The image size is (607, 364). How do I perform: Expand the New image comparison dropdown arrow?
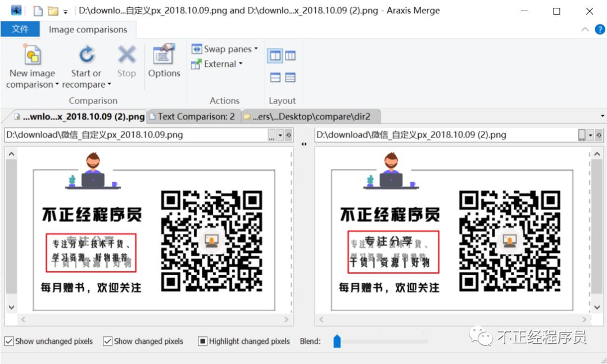tap(57, 84)
